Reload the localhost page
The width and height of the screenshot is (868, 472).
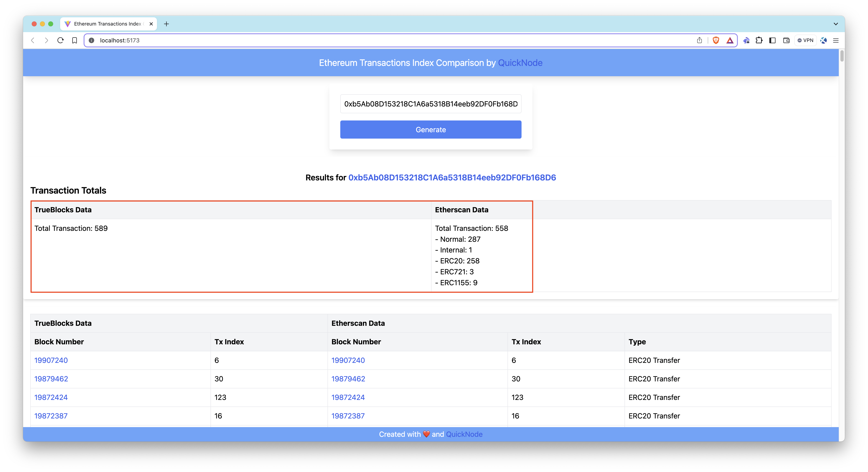coord(60,40)
